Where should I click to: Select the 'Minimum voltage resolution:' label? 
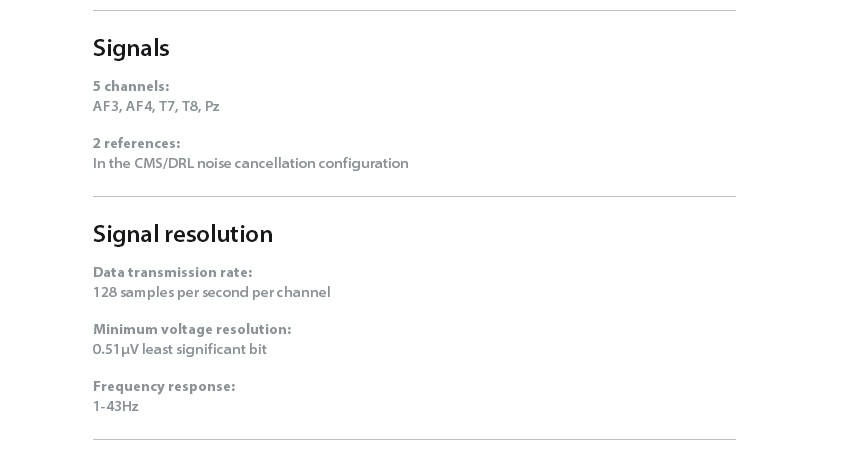[x=192, y=329]
